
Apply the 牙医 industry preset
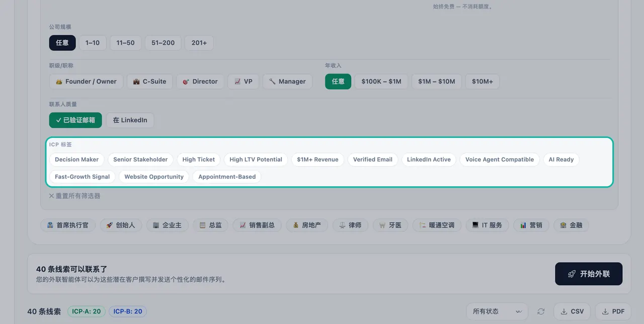pyautogui.click(x=390, y=225)
